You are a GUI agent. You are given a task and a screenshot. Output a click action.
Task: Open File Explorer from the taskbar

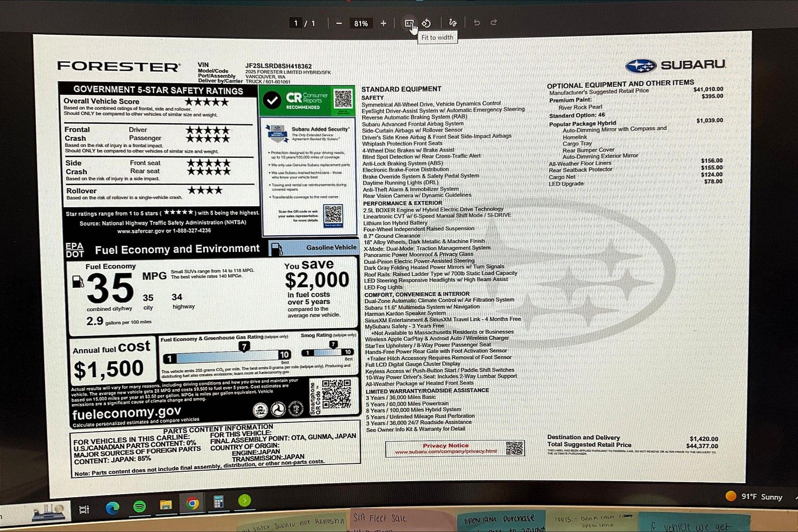166,505
